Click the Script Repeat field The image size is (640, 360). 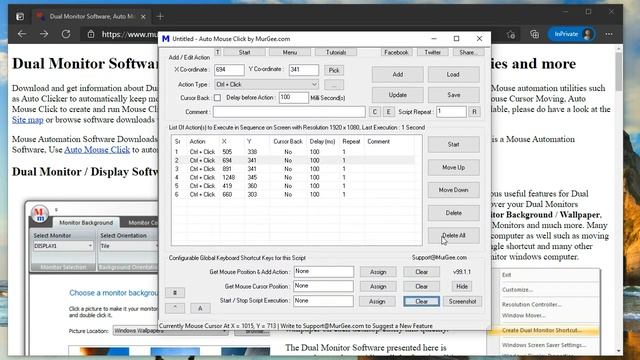(x=451, y=111)
